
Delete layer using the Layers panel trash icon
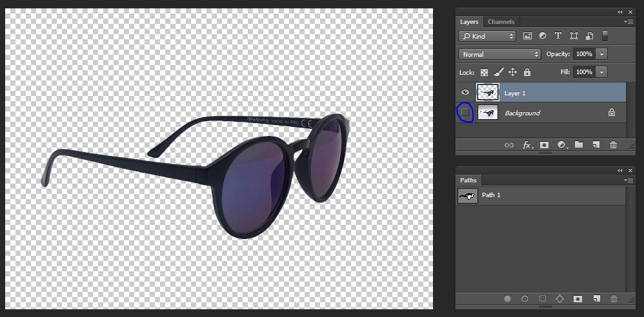click(x=613, y=145)
